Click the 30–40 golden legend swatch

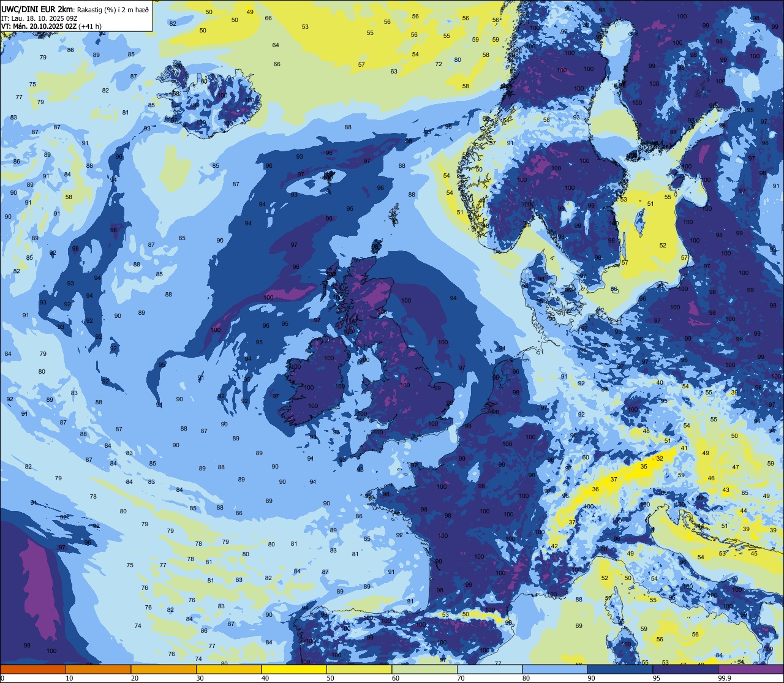point(228,669)
